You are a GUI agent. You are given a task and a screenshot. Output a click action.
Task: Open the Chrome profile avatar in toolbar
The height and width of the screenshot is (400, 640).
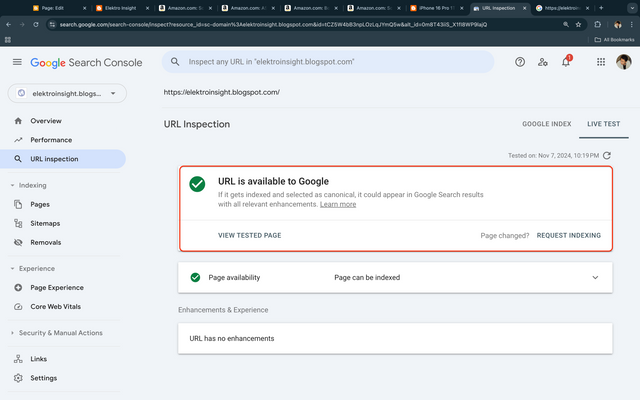(618, 24)
